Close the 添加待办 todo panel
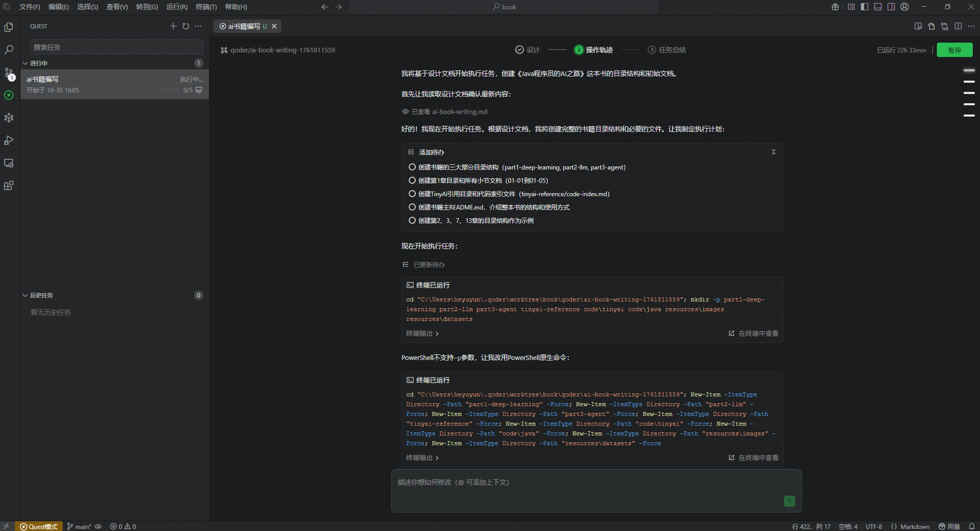 point(774,152)
